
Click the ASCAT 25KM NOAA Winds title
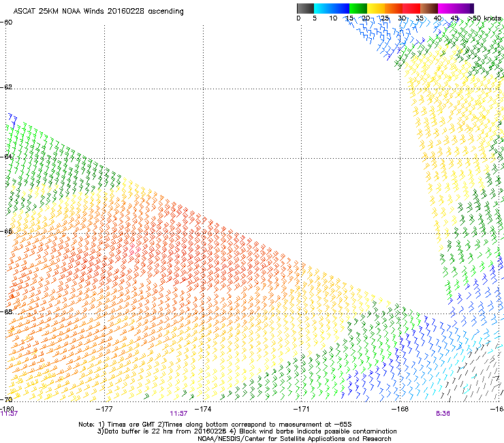coord(98,12)
